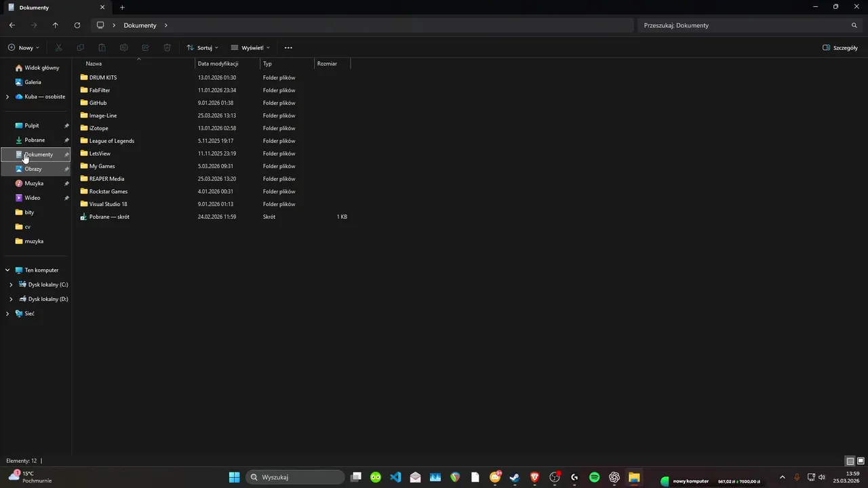Click the taskbar Wyszukaj search box

pyautogui.click(x=296, y=477)
